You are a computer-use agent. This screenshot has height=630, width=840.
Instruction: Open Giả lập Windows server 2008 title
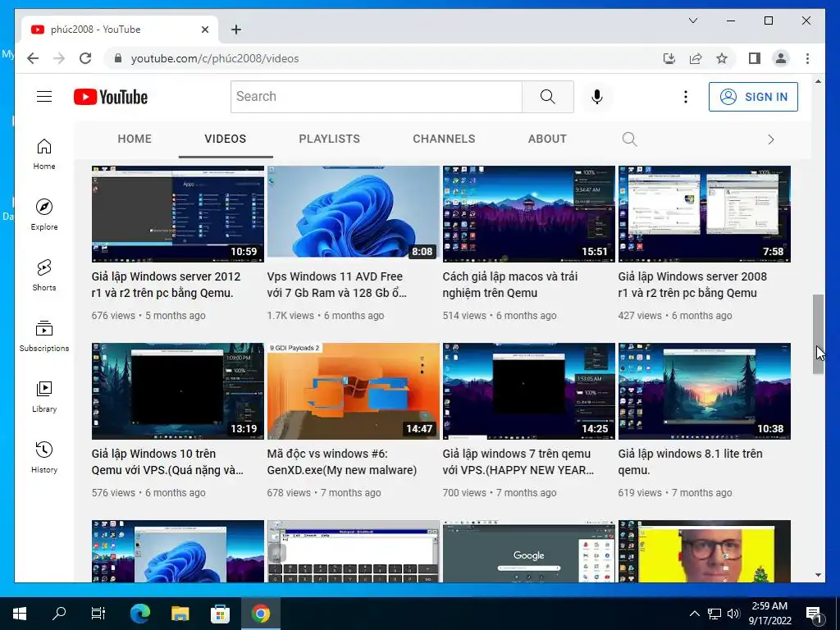[692, 285]
